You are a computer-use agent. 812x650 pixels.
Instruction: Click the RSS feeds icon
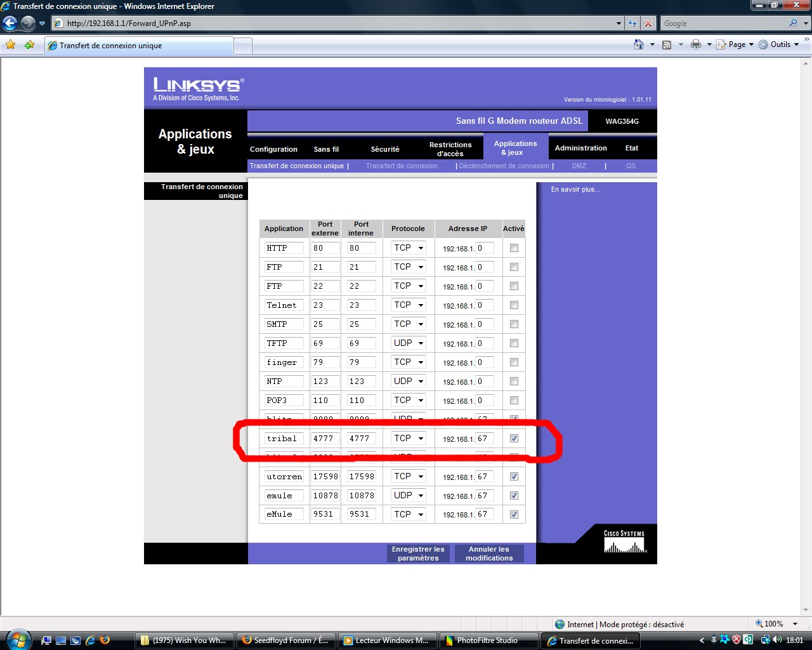pyautogui.click(x=667, y=44)
